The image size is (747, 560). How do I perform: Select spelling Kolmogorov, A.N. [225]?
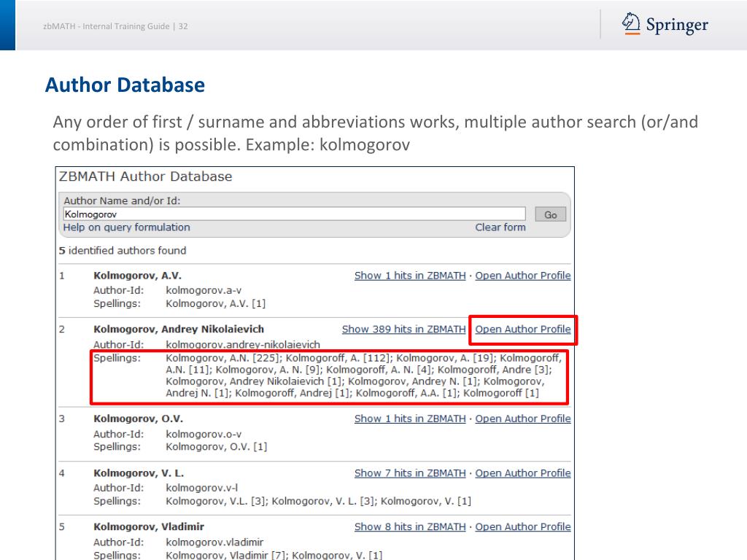point(223,357)
